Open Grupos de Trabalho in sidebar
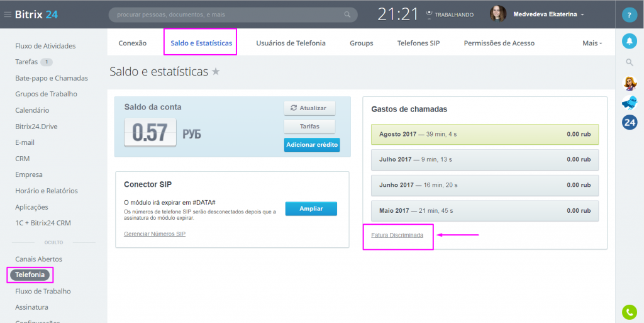Image resolution: width=644 pixels, height=323 pixels. click(46, 94)
